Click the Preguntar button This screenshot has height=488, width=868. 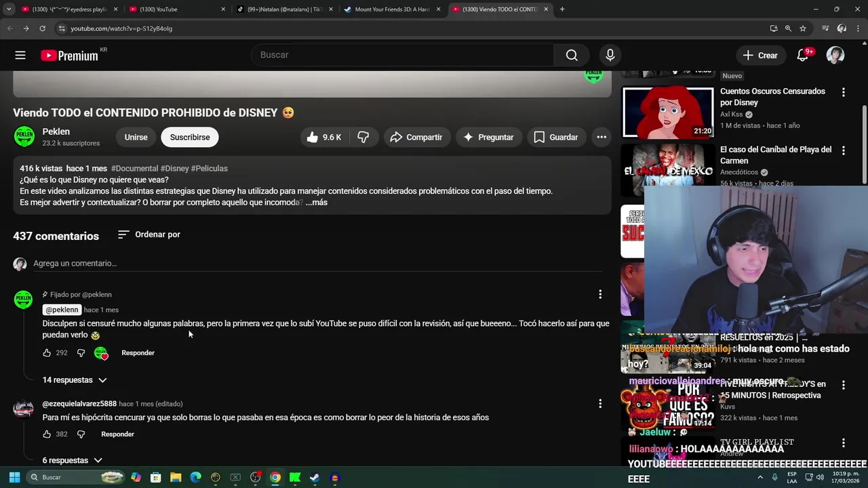point(488,137)
